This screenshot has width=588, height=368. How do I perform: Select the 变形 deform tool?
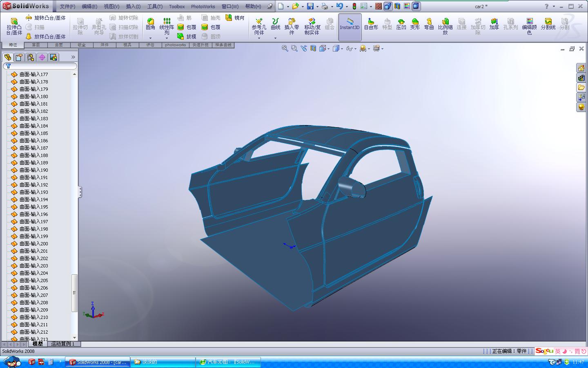[x=415, y=24]
